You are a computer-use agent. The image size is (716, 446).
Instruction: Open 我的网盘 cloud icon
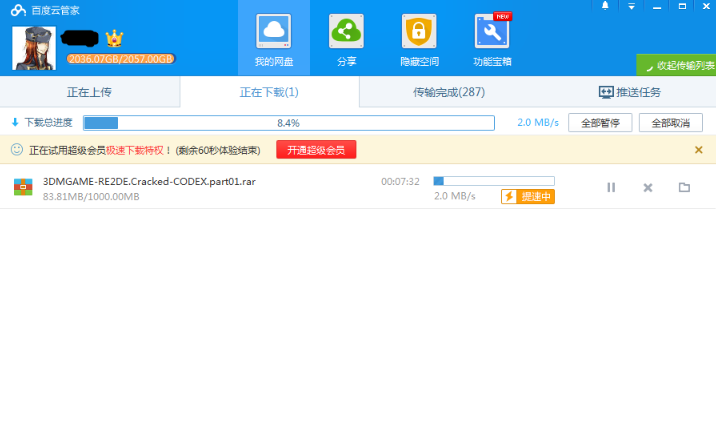point(274,31)
